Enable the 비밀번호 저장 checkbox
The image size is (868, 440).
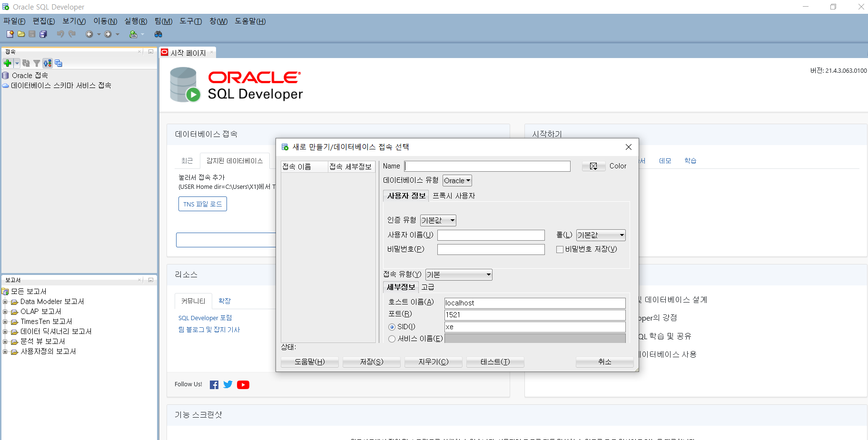click(560, 249)
